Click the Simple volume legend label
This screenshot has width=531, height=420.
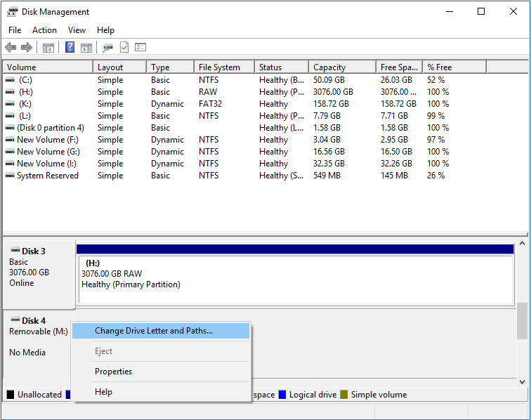[x=379, y=395]
